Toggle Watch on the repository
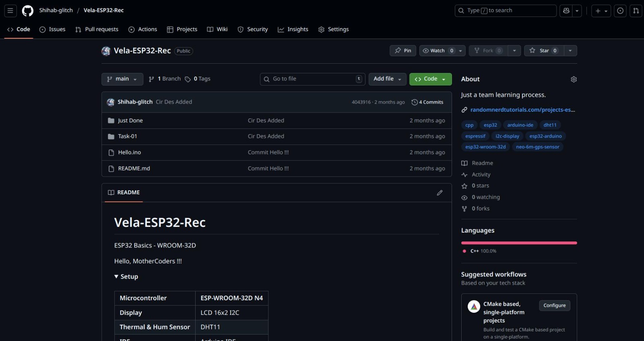This screenshot has height=341, width=644. click(x=438, y=51)
